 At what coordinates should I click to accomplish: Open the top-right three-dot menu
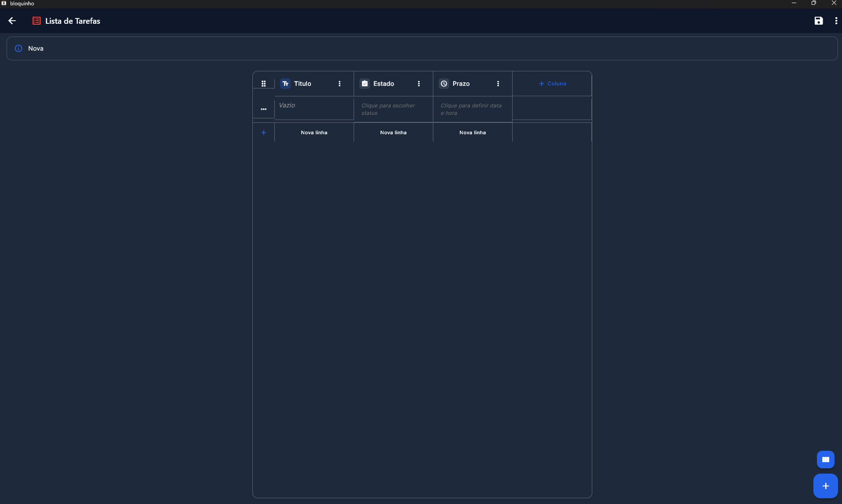836,21
